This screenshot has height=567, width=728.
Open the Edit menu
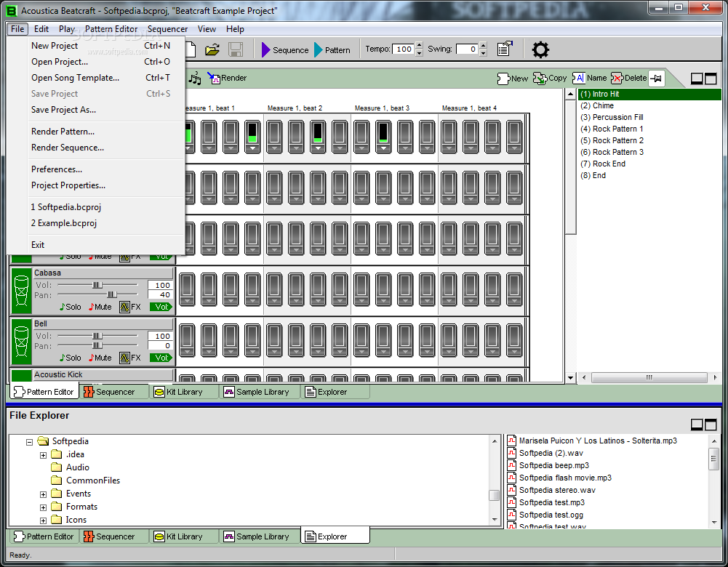tap(41, 29)
